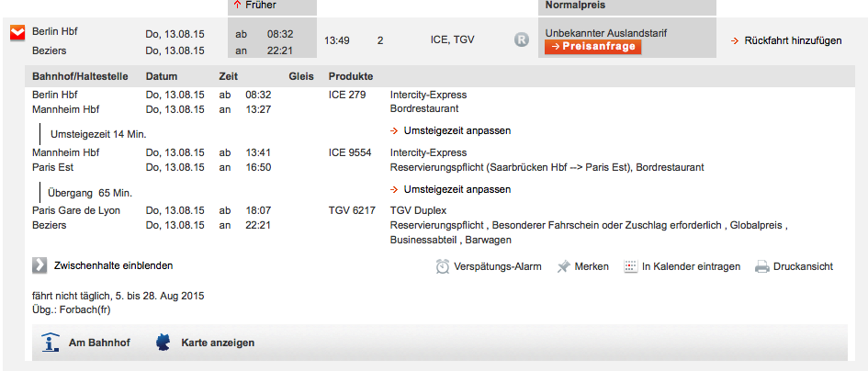Open the Karte anzeigen link text
Viewport: 868px width, 371px height.
[x=218, y=343]
